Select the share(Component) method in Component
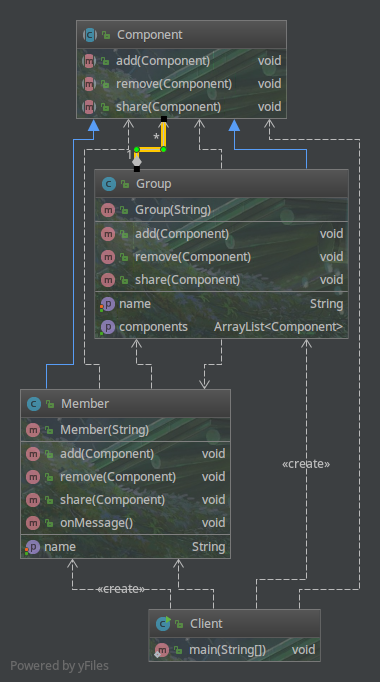The image size is (380, 682). (x=181, y=107)
